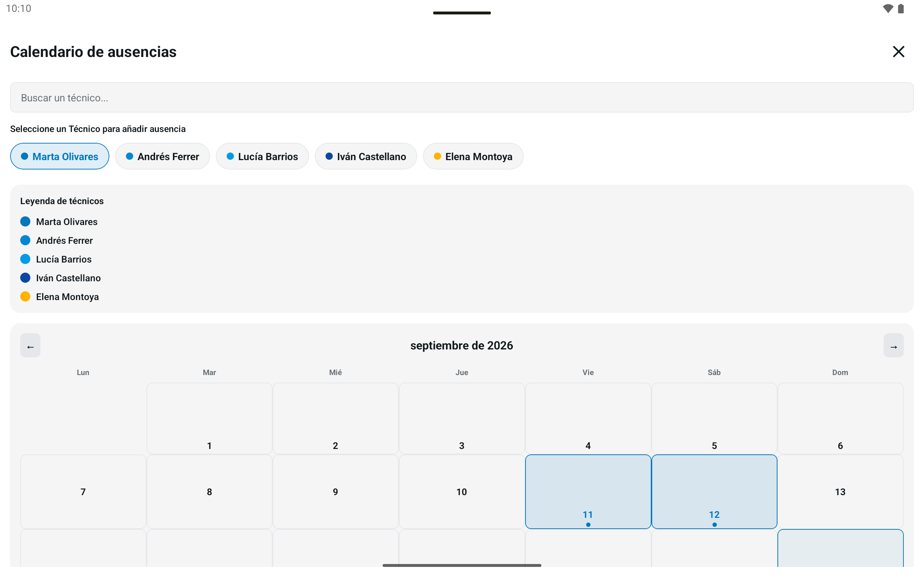The image size is (924, 577).
Task: Pick September 1 in the calendar
Action: tap(209, 419)
